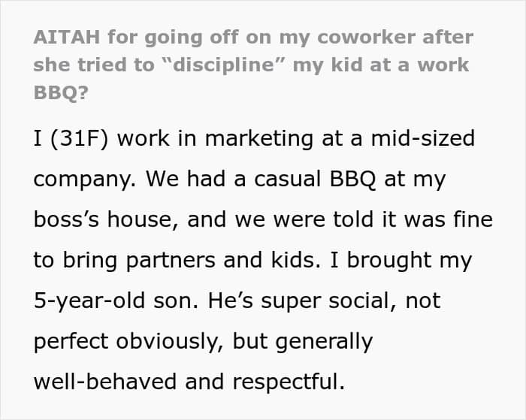Screen dimensions: 526x420
Task: Click the word "company." in the paragraph
Action: click(x=85, y=180)
